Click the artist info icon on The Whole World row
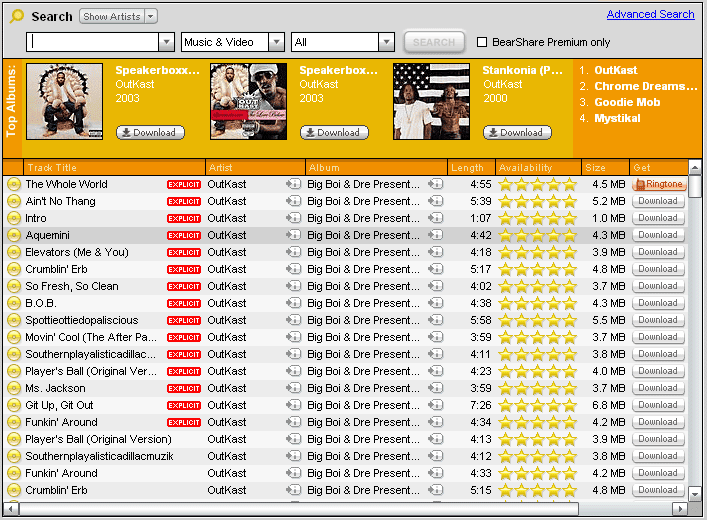The width and height of the screenshot is (707, 520). tap(294, 184)
